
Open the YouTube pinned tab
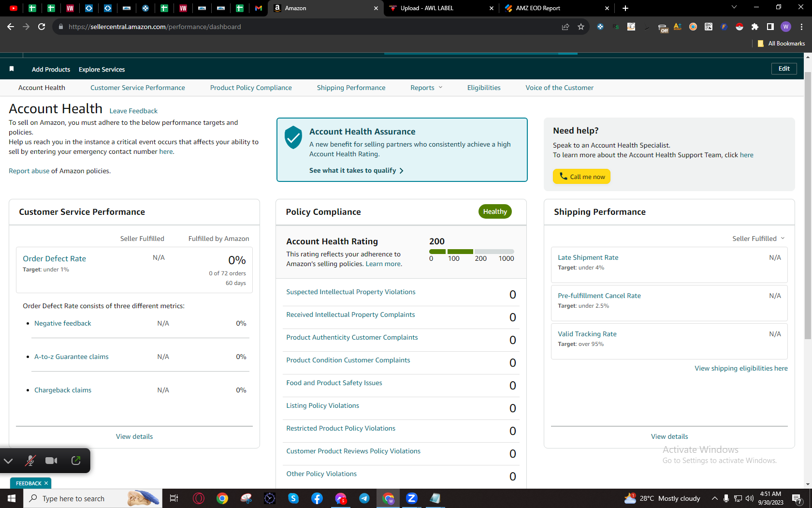[x=14, y=8]
